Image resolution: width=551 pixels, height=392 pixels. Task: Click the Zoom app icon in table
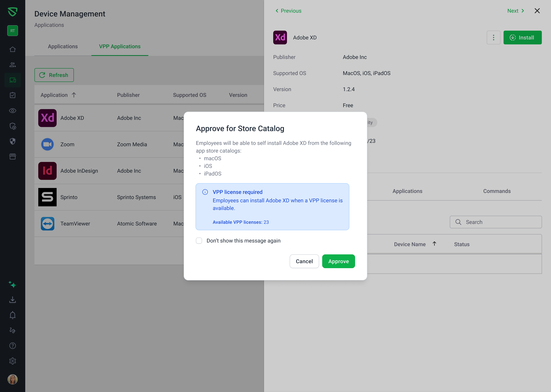pyautogui.click(x=47, y=144)
